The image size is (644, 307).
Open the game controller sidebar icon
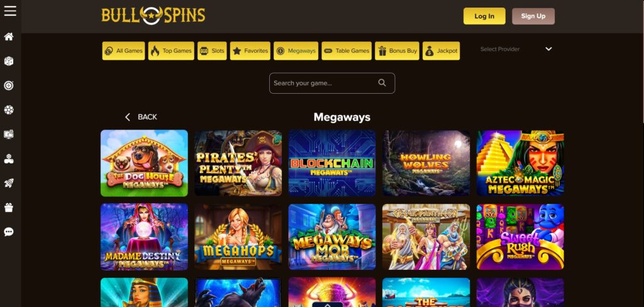point(9,159)
